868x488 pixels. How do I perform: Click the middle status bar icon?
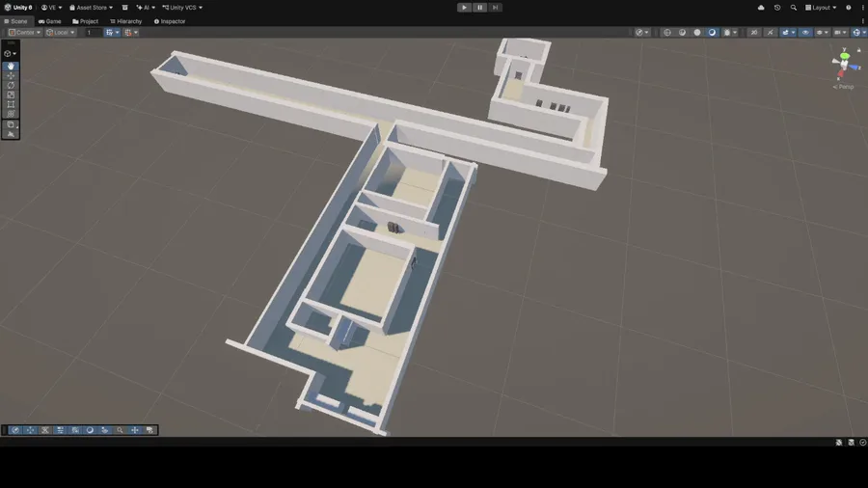point(851,442)
